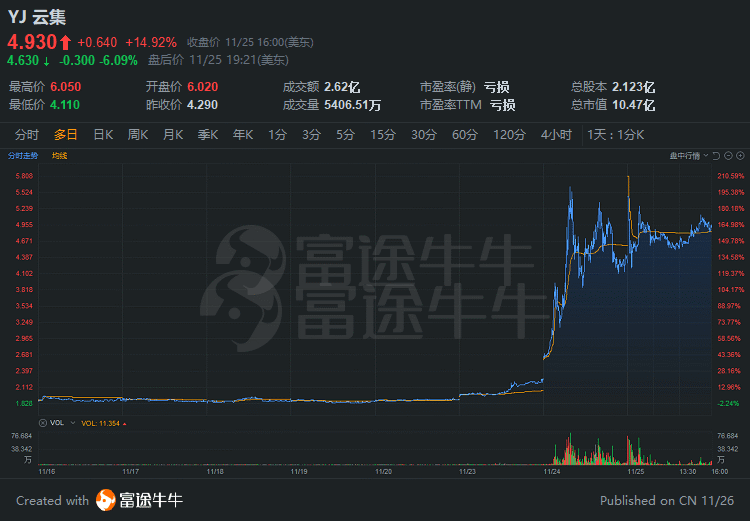The image size is (750, 521).
Task: Open the 1天：1分K custom period selector
Action: click(616, 135)
